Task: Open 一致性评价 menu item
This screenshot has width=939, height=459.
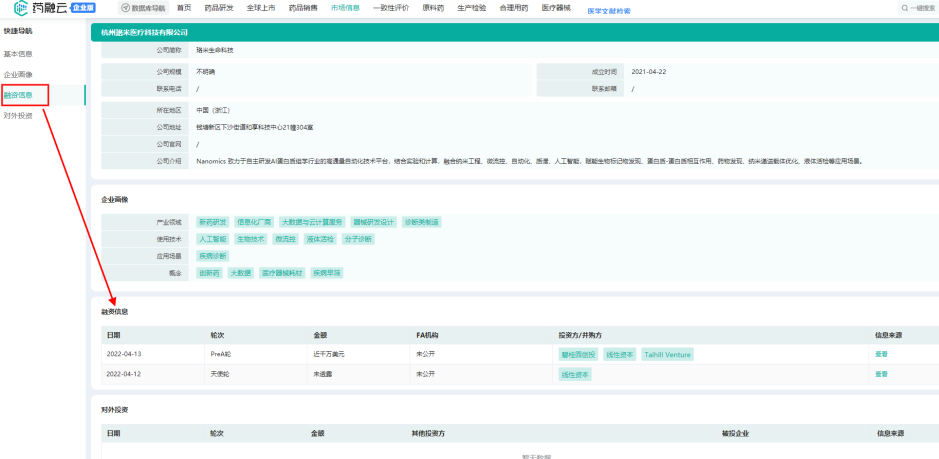Action: (390, 8)
